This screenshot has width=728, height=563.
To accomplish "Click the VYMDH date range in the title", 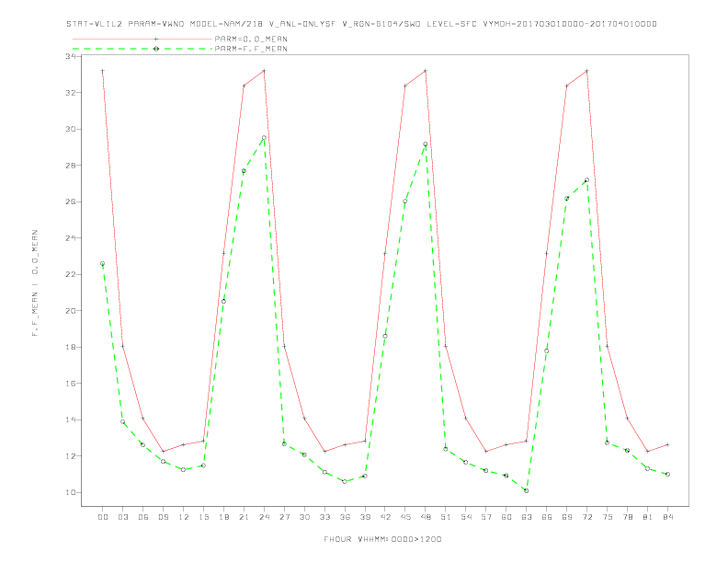I will coord(570,24).
